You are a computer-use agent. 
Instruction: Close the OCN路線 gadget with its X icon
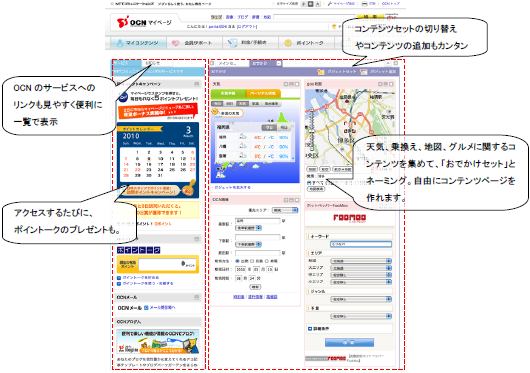tap(297, 200)
